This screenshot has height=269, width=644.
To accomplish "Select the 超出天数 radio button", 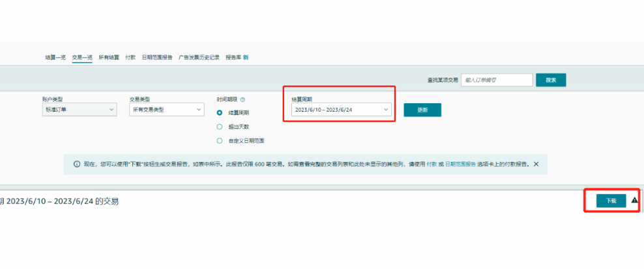I will coord(219,127).
